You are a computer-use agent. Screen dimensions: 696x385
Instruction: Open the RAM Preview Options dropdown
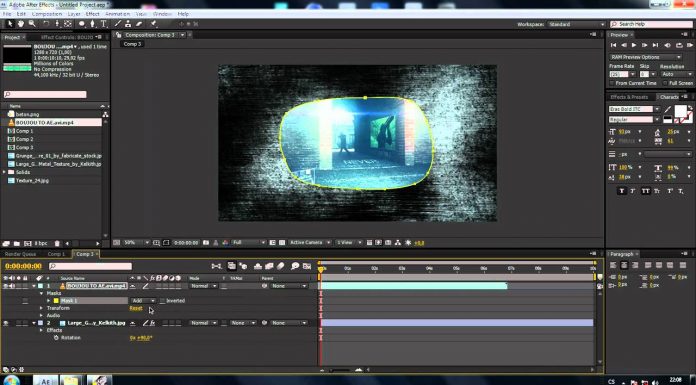click(x=645, y=57)
